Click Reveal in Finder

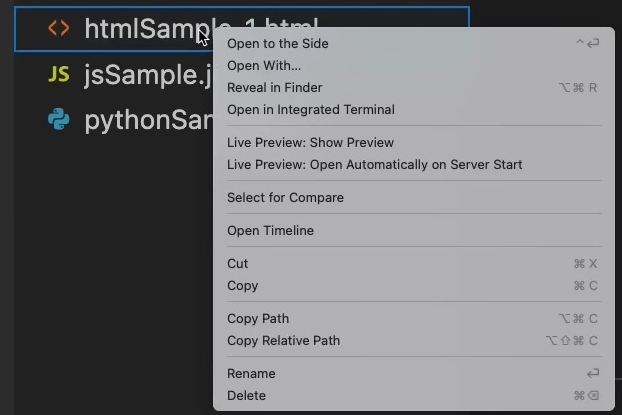414,87
